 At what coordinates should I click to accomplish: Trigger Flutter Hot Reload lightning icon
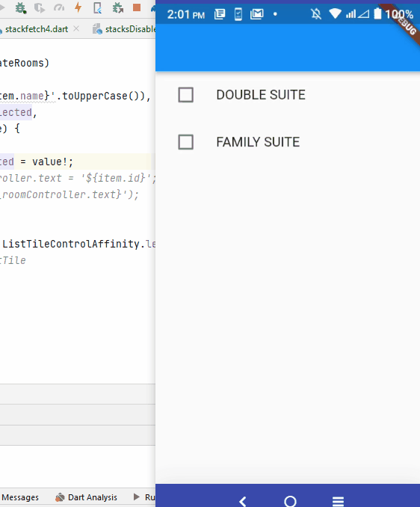click(78, 7)
